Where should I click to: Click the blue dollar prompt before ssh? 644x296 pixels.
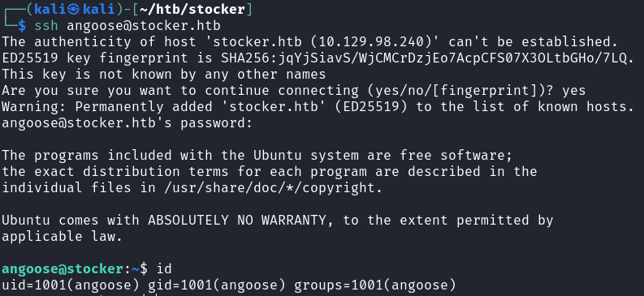(22, 26)
